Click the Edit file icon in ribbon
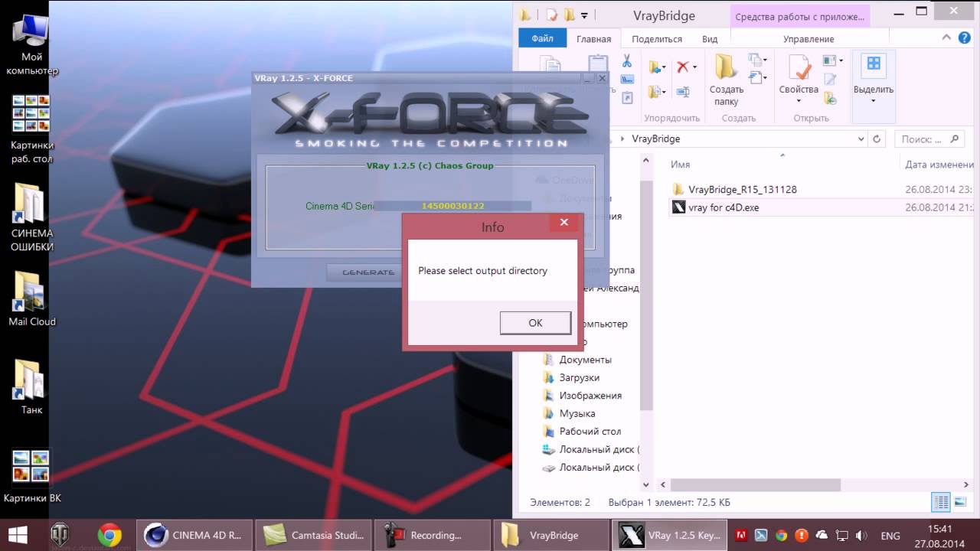Image resolution: width=980 pixels, height=551 pixels. coord(830,79)
